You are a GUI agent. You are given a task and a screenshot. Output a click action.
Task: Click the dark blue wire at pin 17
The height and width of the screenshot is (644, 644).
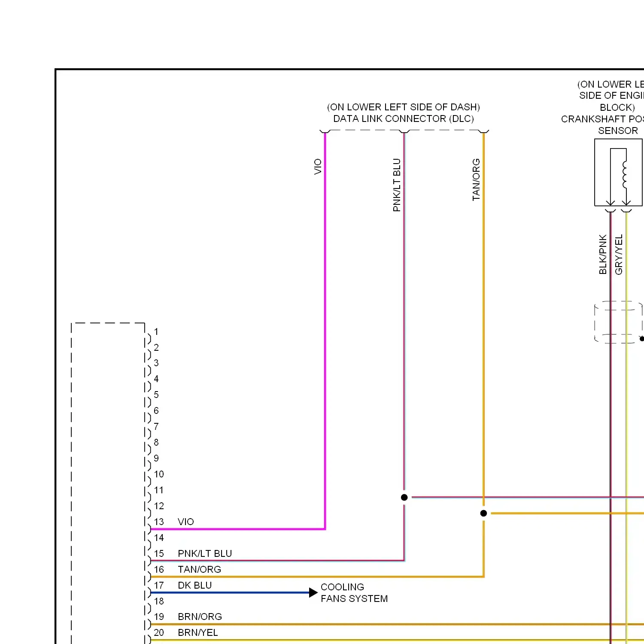point(230,593)
